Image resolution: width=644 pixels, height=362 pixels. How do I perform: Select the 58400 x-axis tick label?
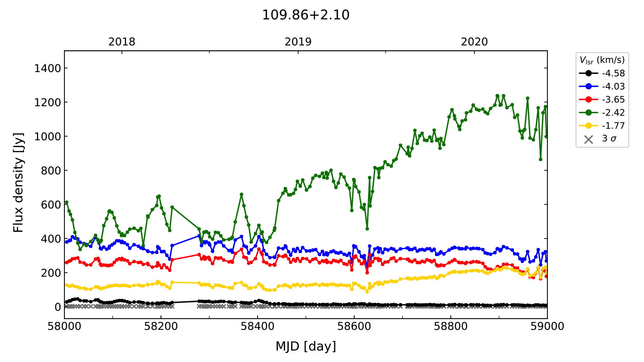(258, 327)
